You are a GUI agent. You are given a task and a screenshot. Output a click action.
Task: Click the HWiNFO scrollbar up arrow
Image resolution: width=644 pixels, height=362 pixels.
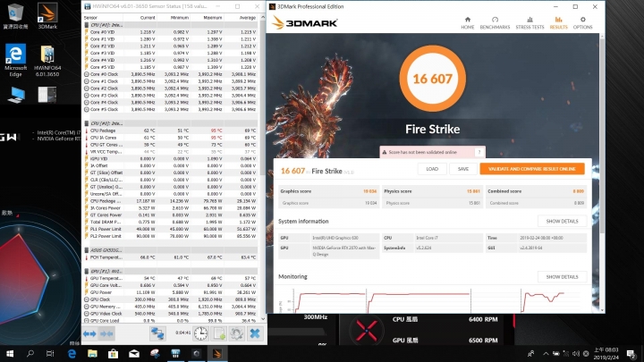[263, 18]
